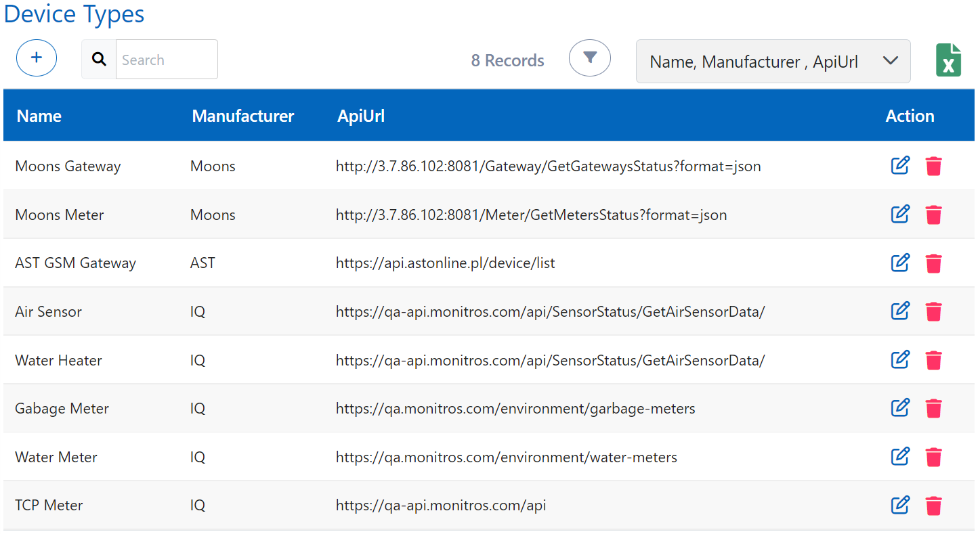The width and height of the screenshot is (980, 534).
Task: Delete the Gabage Meter row
Action: click(933, 408)
